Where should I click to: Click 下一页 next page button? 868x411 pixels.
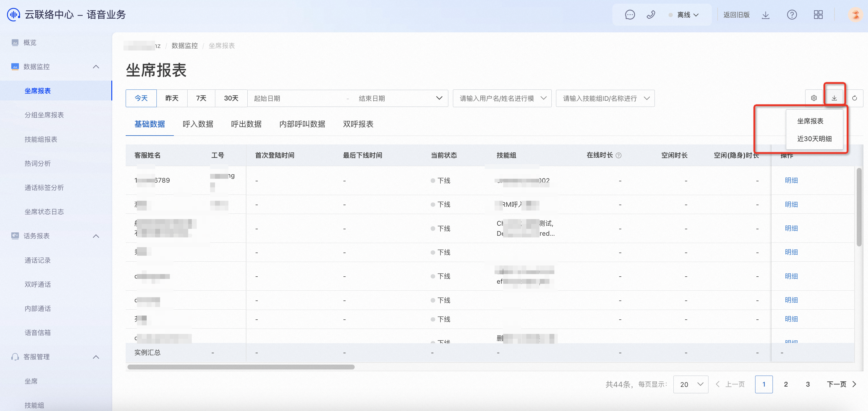pos(841,384)
